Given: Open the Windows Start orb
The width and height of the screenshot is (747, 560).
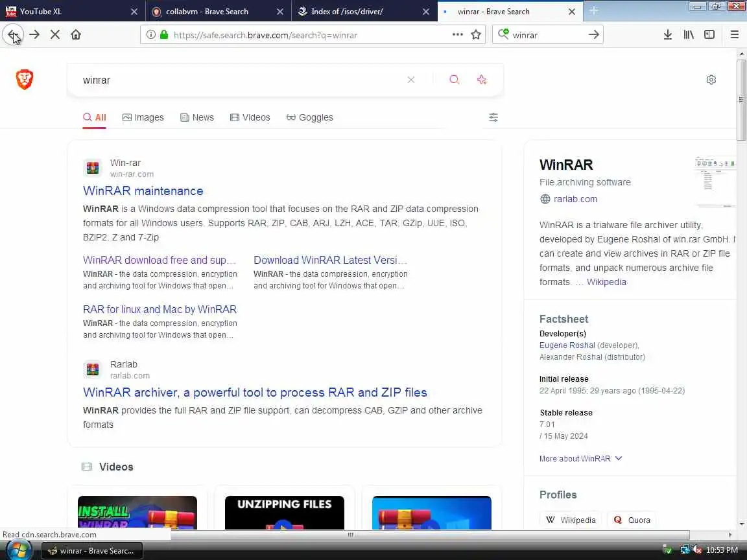Looking at the screenshot, I should point(19,550).
